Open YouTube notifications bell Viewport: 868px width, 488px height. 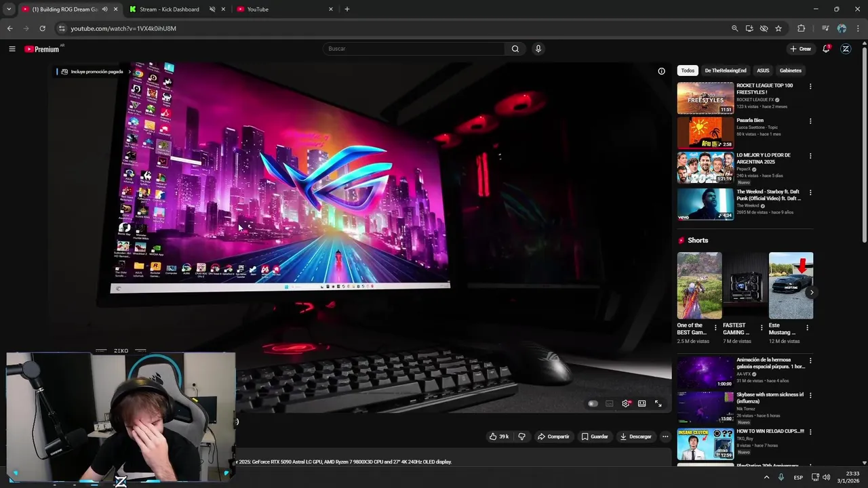click(x=826, y=49)
